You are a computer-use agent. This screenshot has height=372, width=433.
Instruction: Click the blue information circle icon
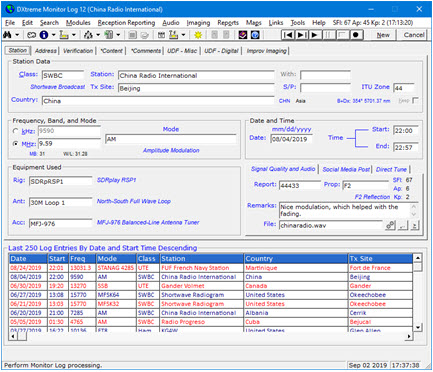(44, 35)
